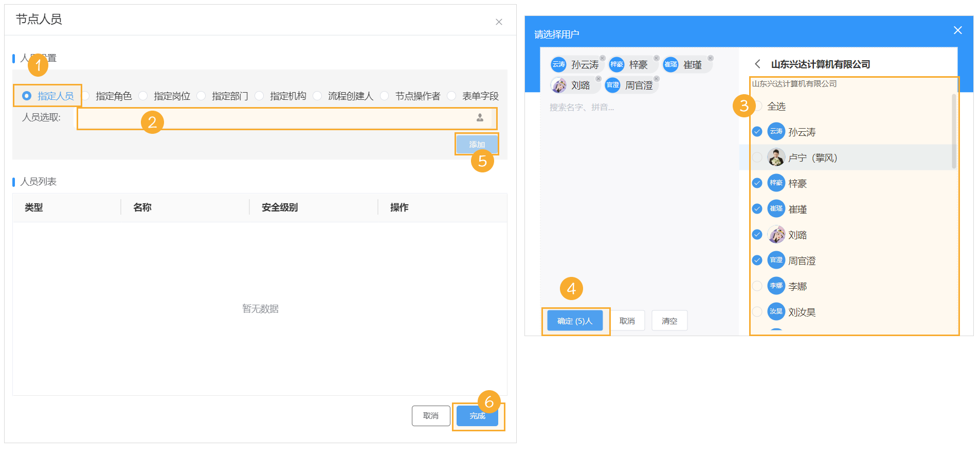
Task: Click the 孙云涛 tag avatar in selected area
Action: coord(558,64)
